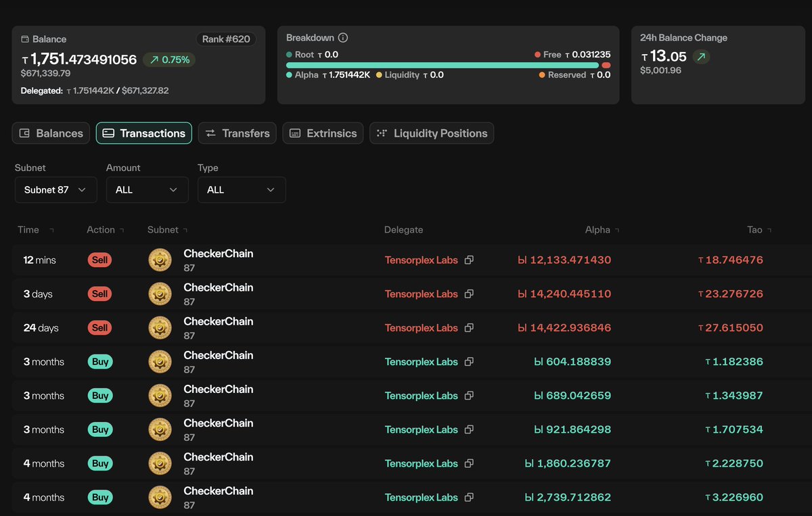Click CheckerChain logo in 2.228750 Tao row
812x516 pixels.
pos(160,463)
